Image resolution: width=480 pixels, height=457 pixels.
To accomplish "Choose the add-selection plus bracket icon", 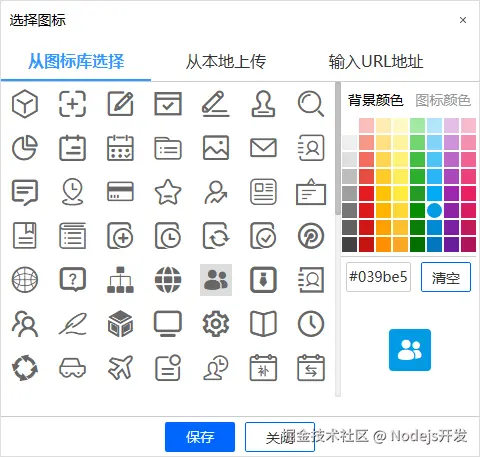I will (x=72, y=104).
